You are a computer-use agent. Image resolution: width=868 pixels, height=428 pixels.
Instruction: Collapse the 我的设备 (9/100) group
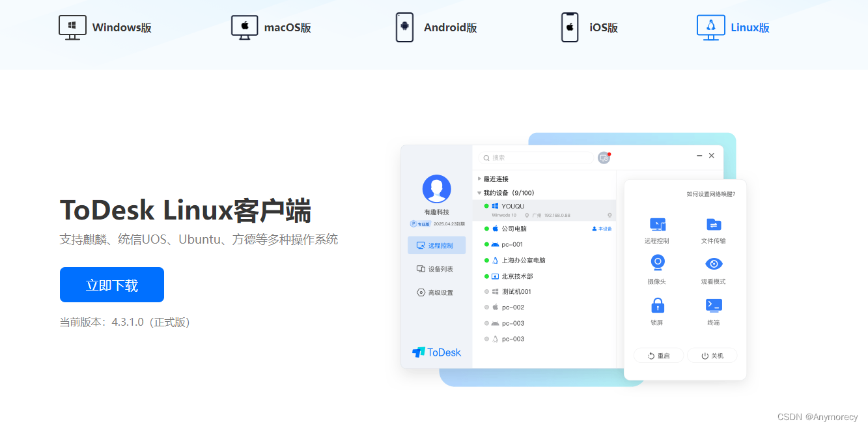[x=505, y=193]
